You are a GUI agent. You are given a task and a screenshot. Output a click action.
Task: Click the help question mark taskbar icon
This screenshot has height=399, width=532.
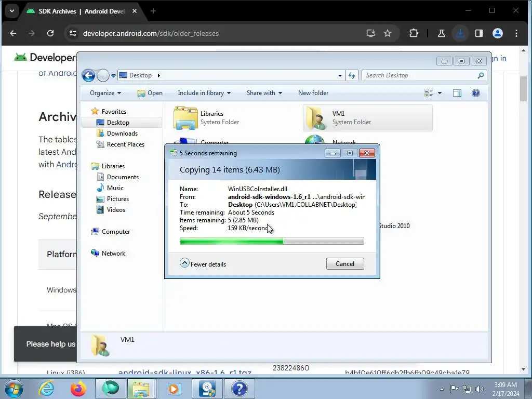(239, 389)
